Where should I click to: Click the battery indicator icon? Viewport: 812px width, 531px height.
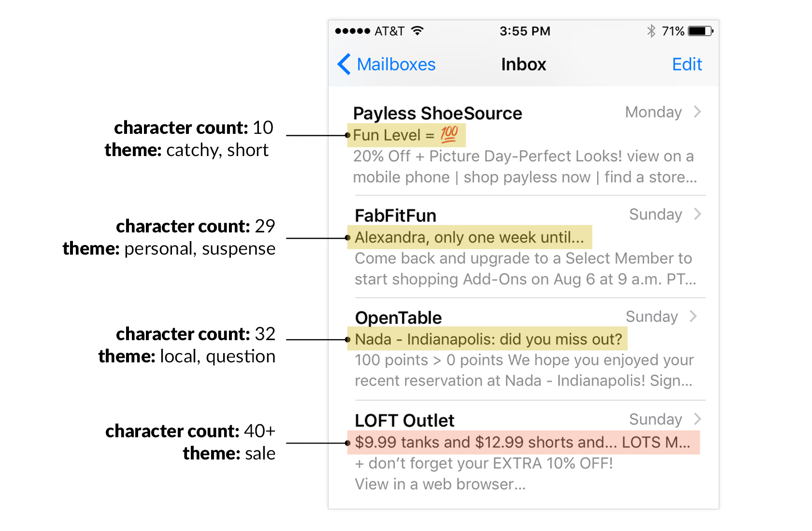pos(700,31)
